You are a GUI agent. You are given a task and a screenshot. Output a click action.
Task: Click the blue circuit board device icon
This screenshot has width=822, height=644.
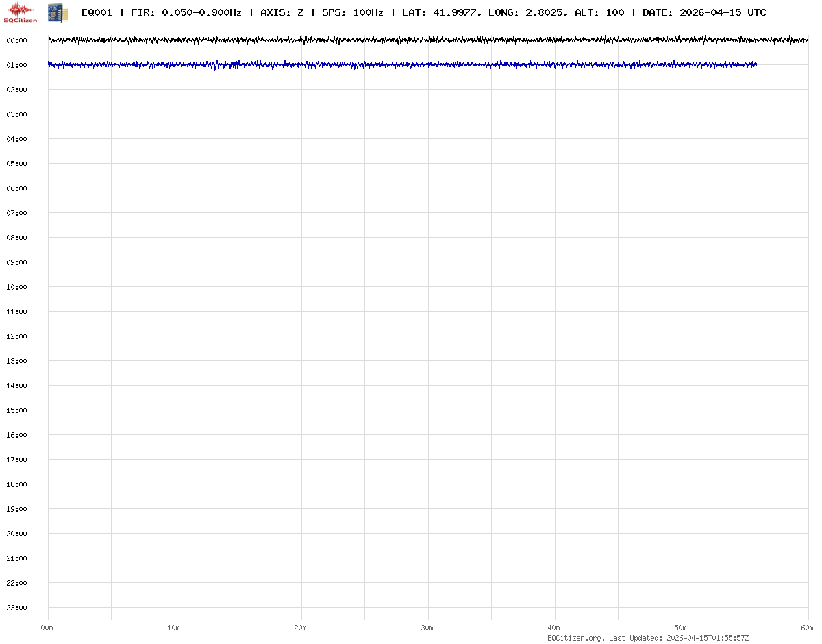pyautogui.click(x=58, y=12)
